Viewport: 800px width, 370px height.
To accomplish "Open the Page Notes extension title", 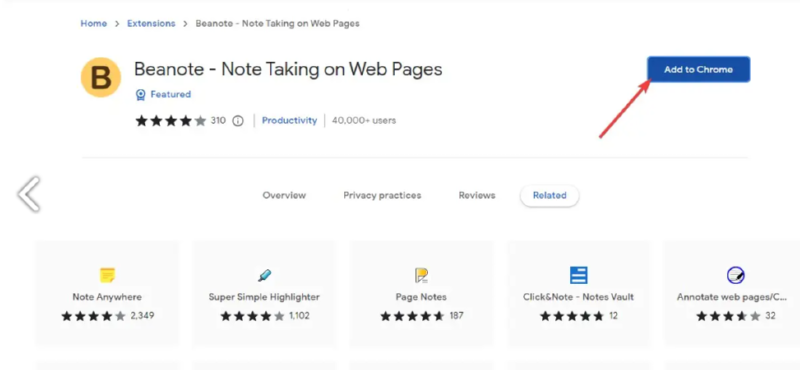I will [421, 297].
